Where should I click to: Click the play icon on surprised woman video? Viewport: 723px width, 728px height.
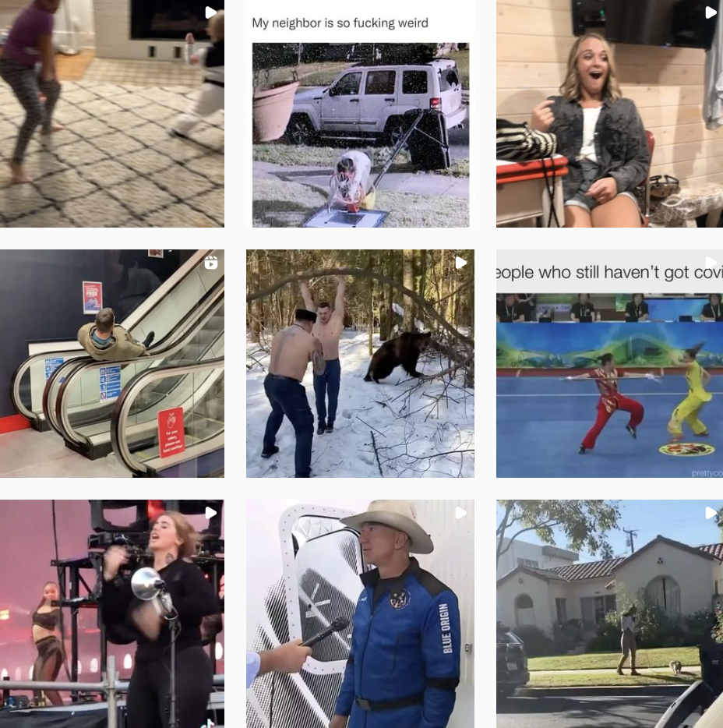(x=711, y=12)
